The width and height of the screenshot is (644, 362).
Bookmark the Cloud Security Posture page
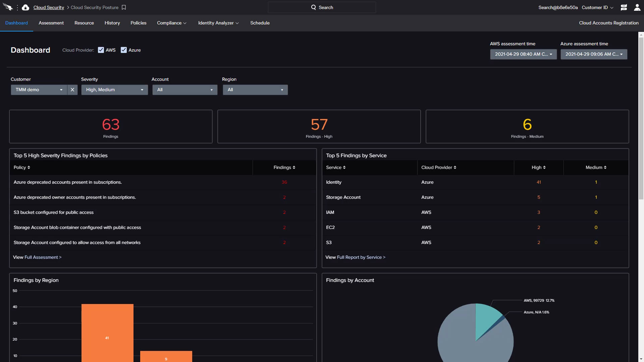coord(124,7)
